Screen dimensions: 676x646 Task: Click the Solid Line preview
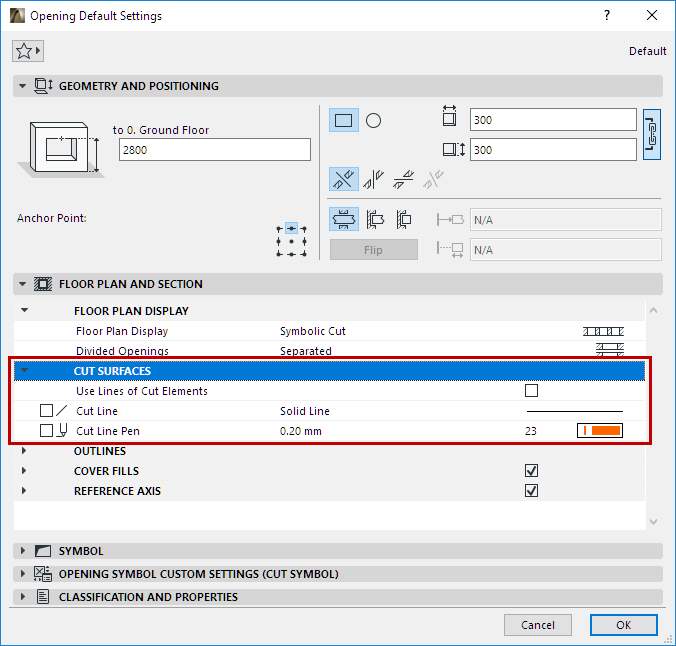click(x=575, y=411)
